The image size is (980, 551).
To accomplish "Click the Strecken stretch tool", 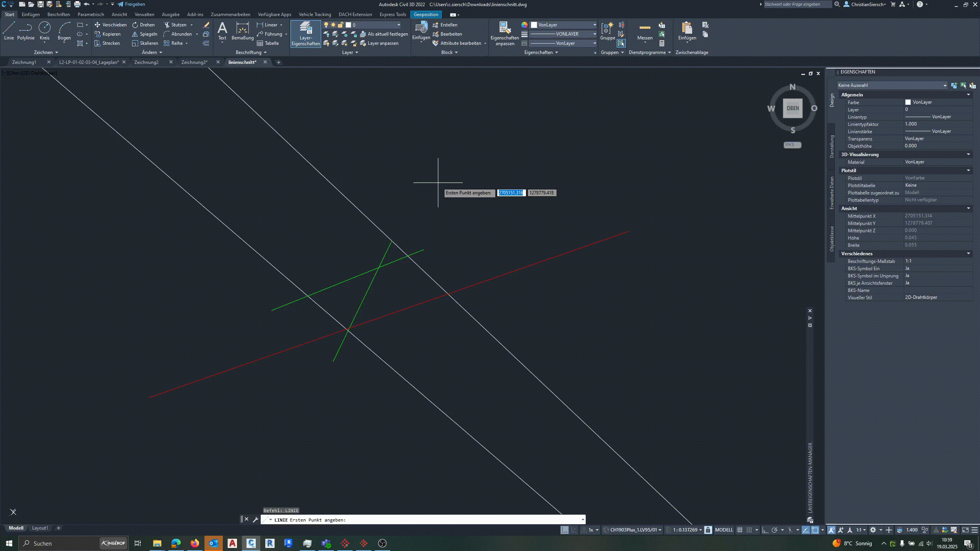I will [107, 43].
